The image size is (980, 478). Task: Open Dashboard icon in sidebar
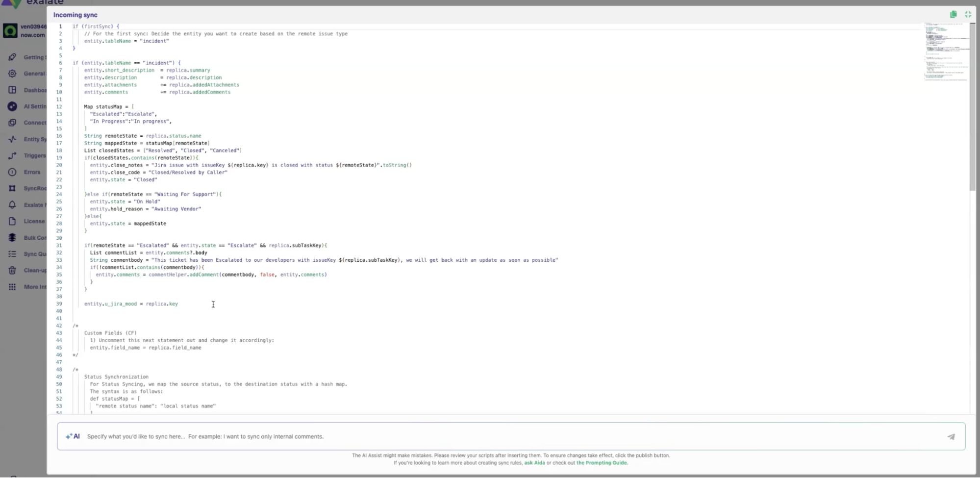[x=12, y=90]
